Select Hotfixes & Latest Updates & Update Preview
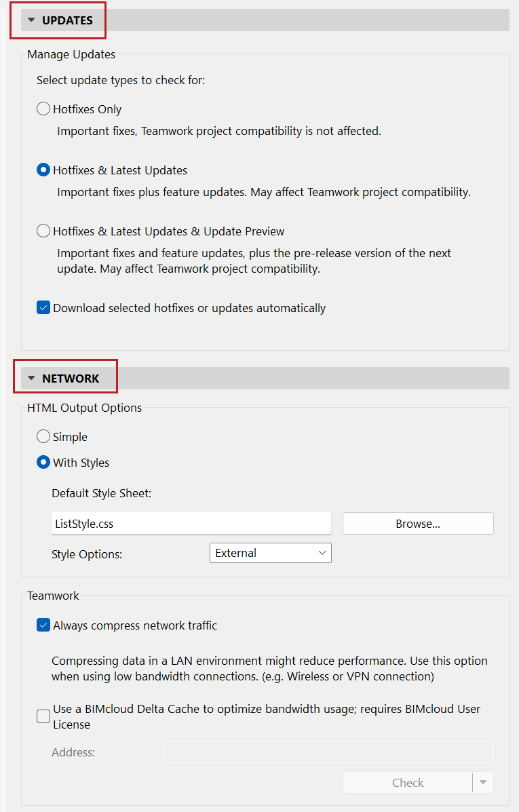 pyautogui.click(x=43, y=231)
